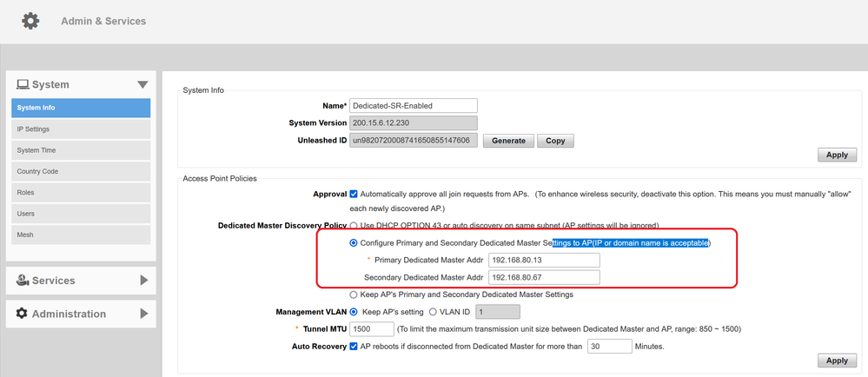Click the Services section icon

point(23,281)
